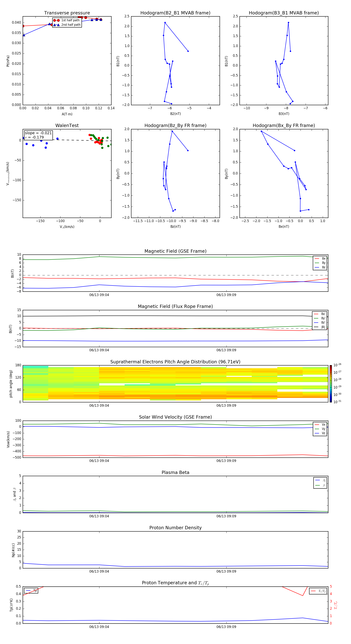Click the Bx(nT) x-axis label

pyautogui.click(x=284, y=227)
